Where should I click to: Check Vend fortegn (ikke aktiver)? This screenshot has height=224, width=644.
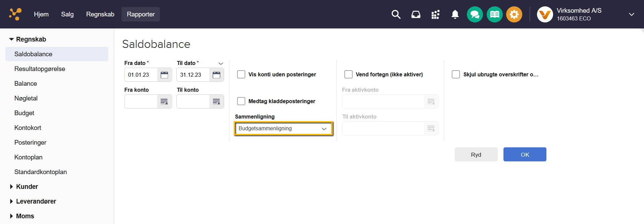[x=348, y=74]
